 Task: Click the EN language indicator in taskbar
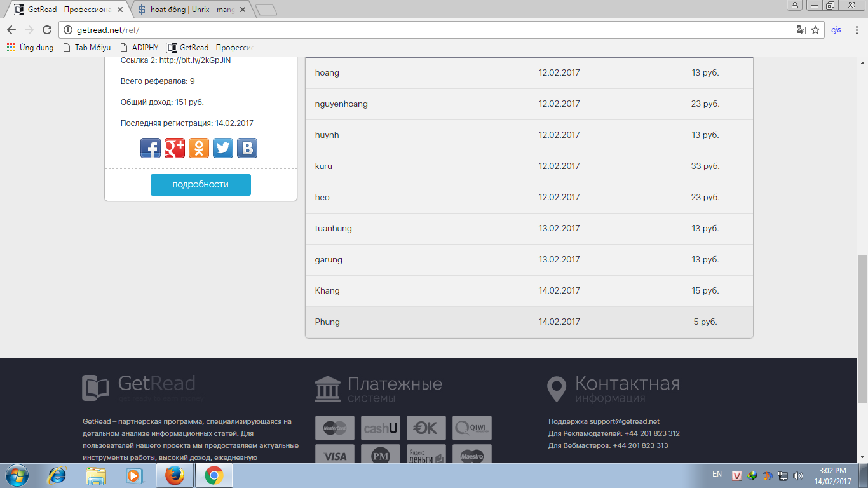point(717,474)
